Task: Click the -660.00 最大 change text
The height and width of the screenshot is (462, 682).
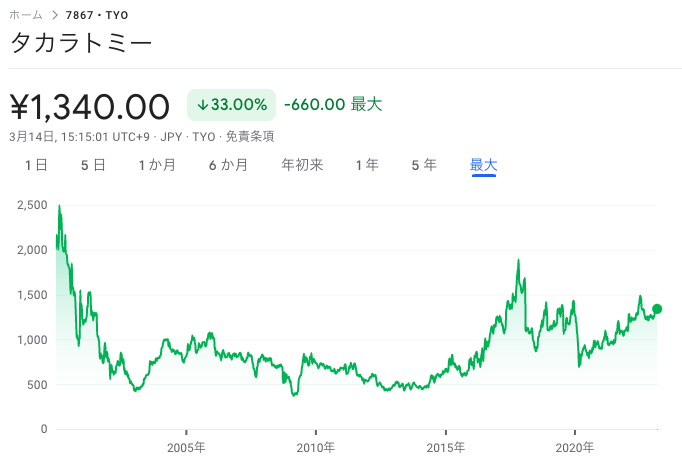Action: tap(333, 104)
